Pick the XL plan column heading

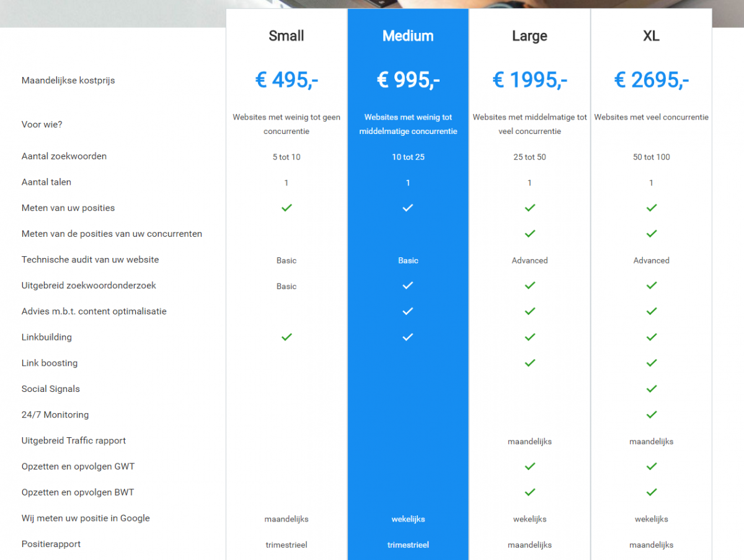651,36
